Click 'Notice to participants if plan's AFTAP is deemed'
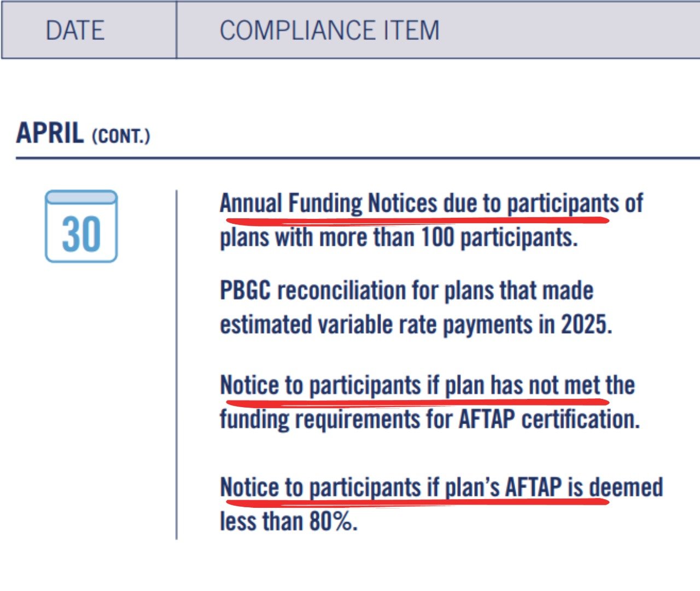The height and width of the screenshot is (591, 700). 441,487
